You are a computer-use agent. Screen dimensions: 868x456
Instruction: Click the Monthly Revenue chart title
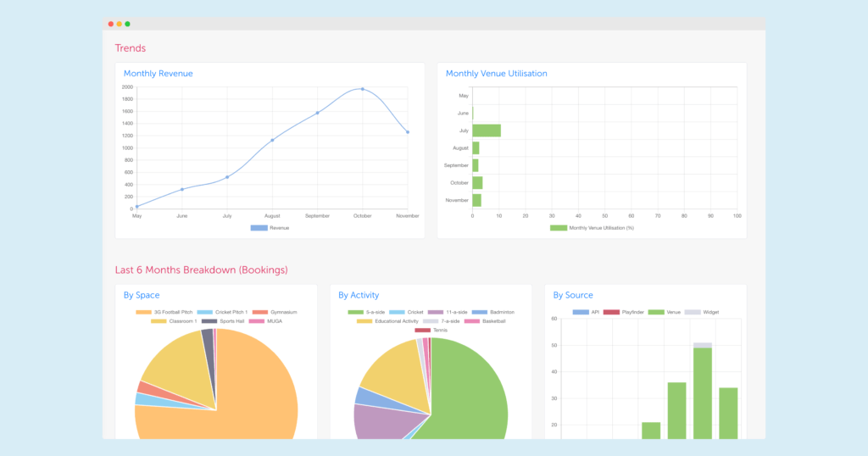tap(159, 74)
